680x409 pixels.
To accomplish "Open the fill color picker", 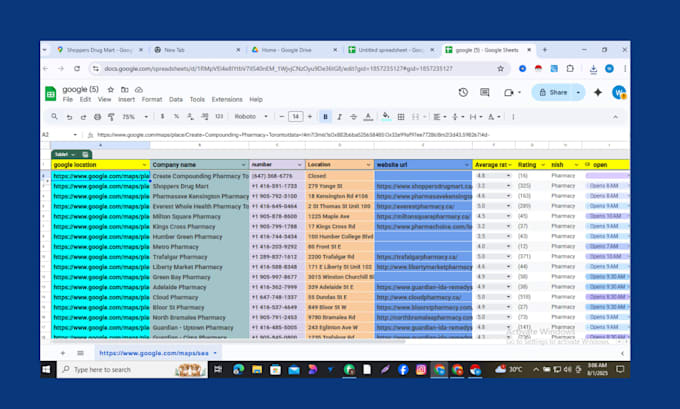I will tap(386, 116).
